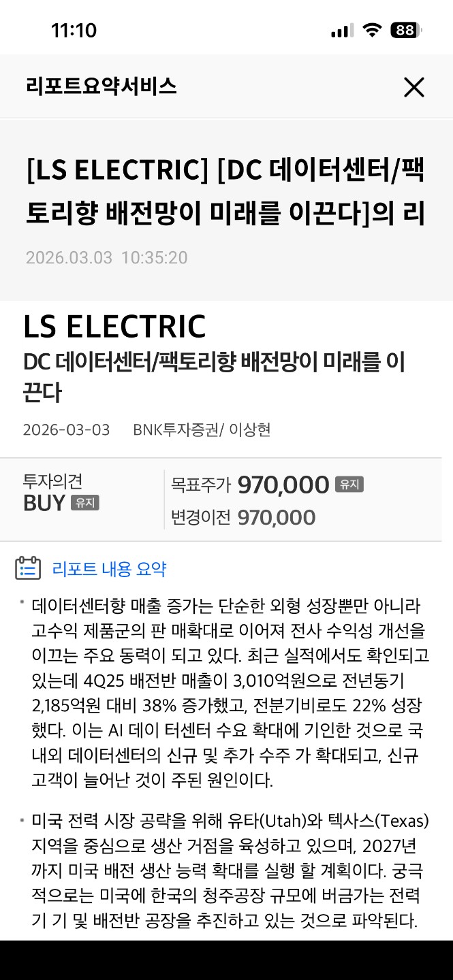Tap the 목표주가 970,000 value
453x980 pixels.
pyautogui.click(x=283, y=485)
